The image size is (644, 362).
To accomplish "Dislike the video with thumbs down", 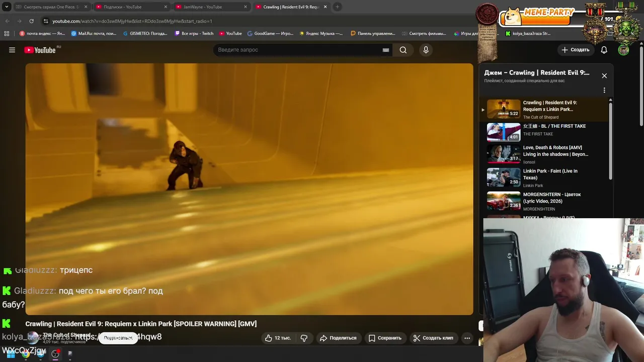I will pyautogui.click(x=304, y=338).
